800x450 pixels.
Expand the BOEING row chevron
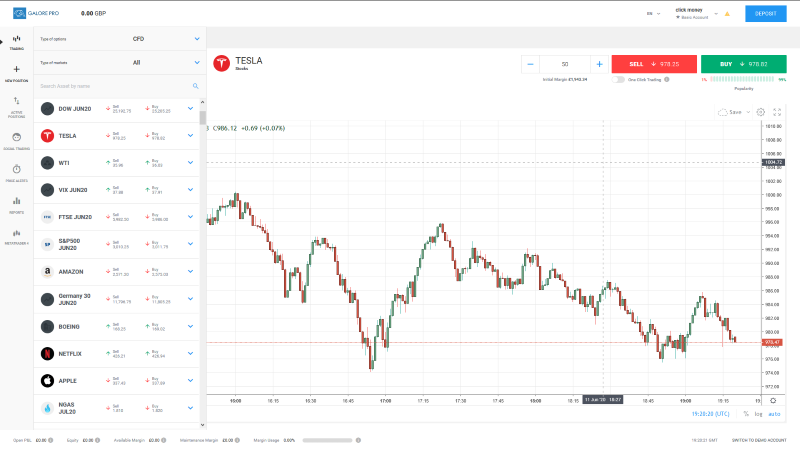190,327
